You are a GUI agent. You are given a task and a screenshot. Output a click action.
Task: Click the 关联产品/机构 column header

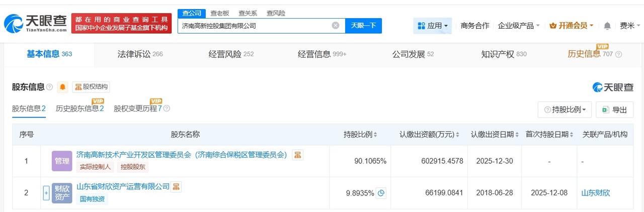tap(605, 135)
